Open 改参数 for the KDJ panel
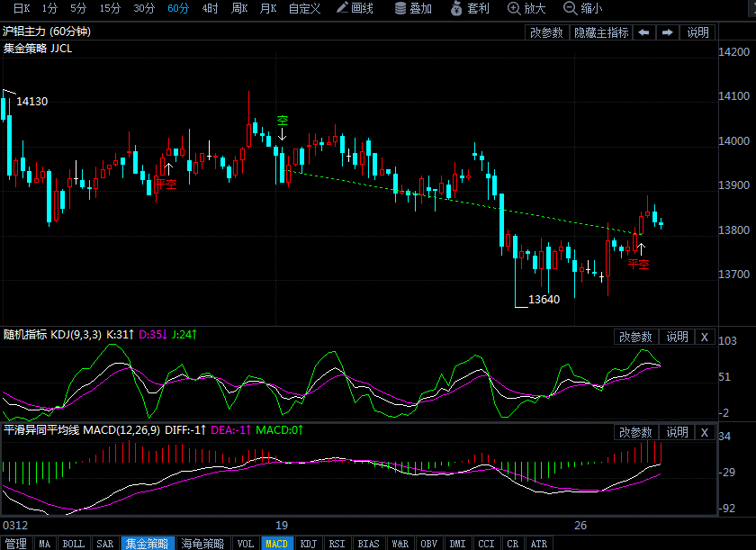Viewport: 756px width, 550px height. coord(636,337)
